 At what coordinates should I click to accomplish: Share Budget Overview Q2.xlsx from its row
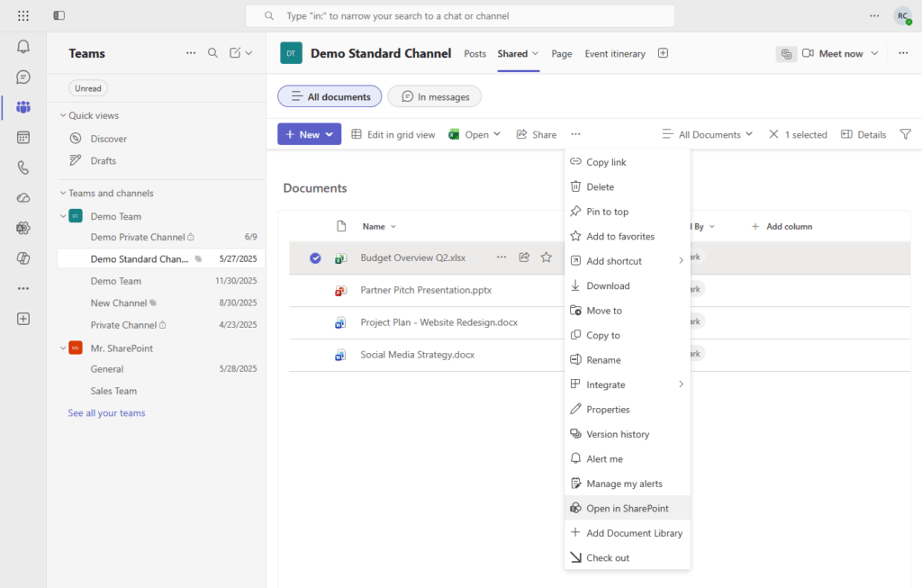point(524,257)
